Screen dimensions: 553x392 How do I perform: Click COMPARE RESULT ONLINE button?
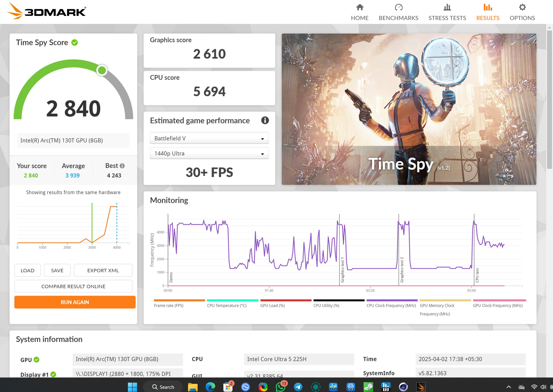[x=73, y=286]
